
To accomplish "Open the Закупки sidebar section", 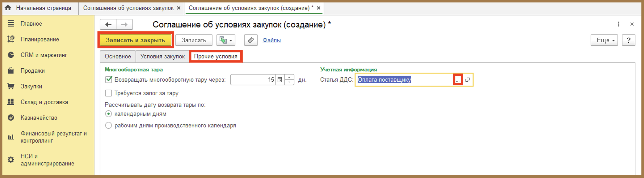I will point(31,86).
